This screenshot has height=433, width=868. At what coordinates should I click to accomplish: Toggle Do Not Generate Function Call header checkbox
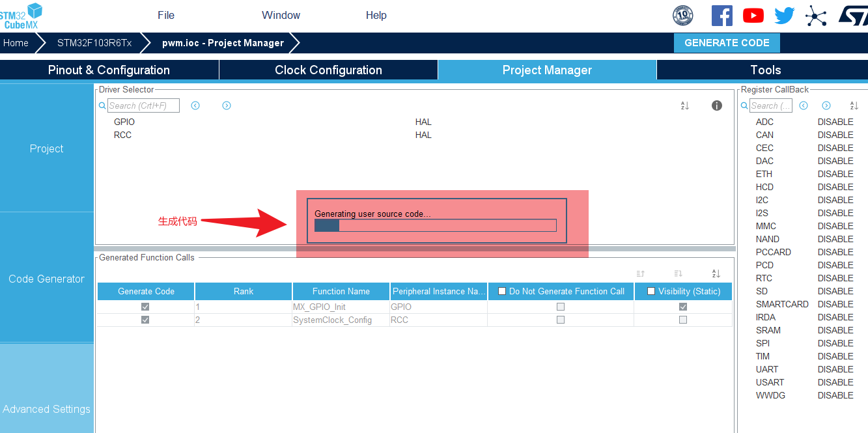[502, 291]
